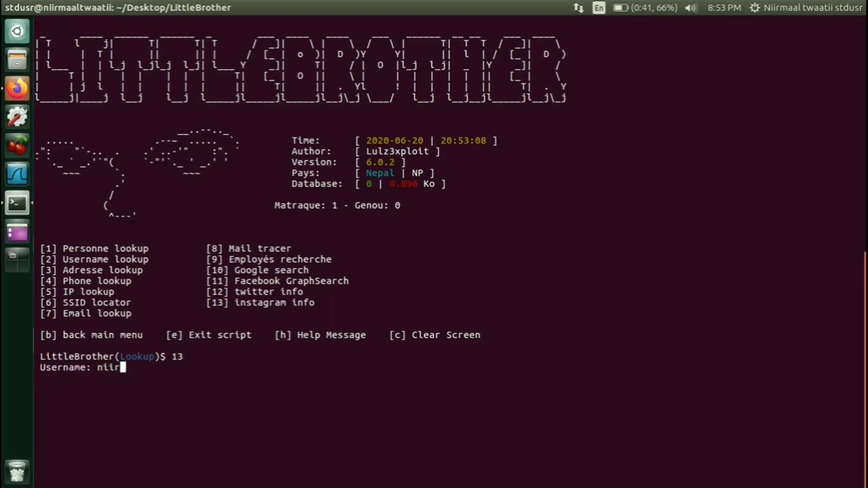The width and height of the screenshot is (868, 488).
Task: Open the red cherry app in dock
Action: (x=17, y=145)
